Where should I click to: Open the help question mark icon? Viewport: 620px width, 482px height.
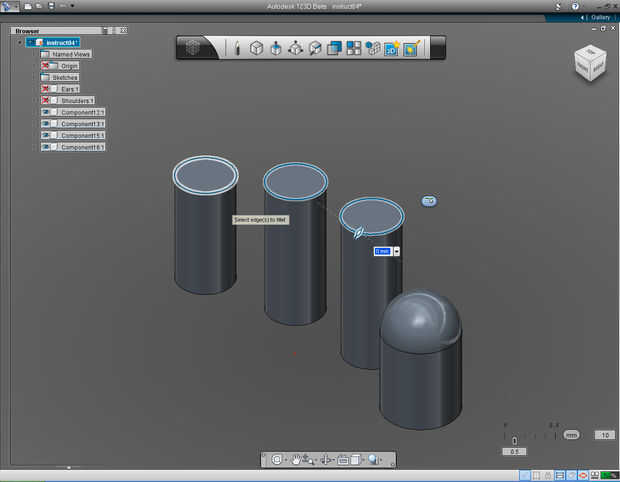[x=573, y=6]
